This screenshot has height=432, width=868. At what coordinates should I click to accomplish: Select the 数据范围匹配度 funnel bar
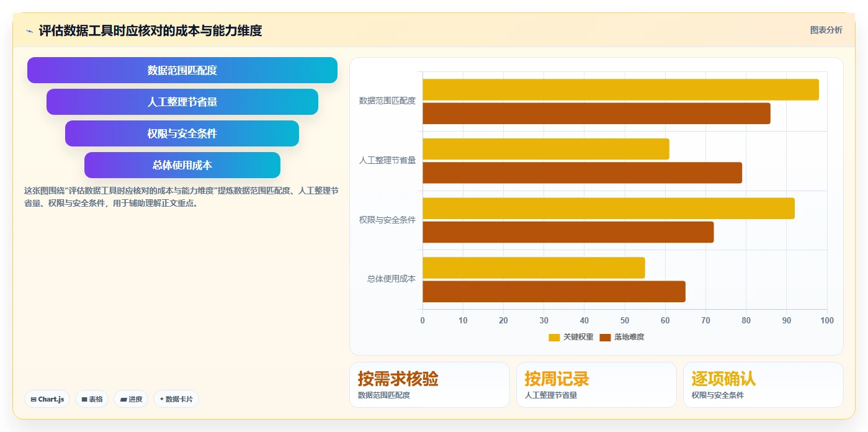click(x=182, y=70)
